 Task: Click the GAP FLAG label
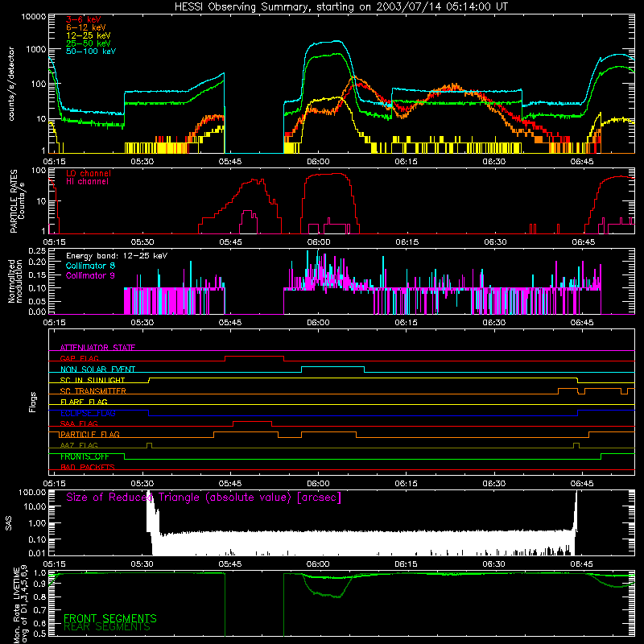[x=79, y=358]
